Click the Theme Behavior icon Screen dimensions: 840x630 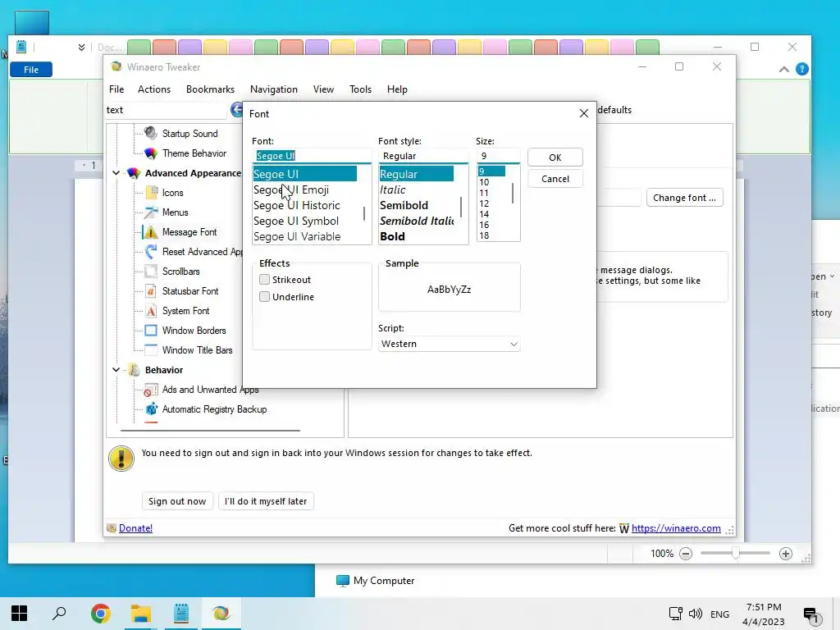click(151, 153)
